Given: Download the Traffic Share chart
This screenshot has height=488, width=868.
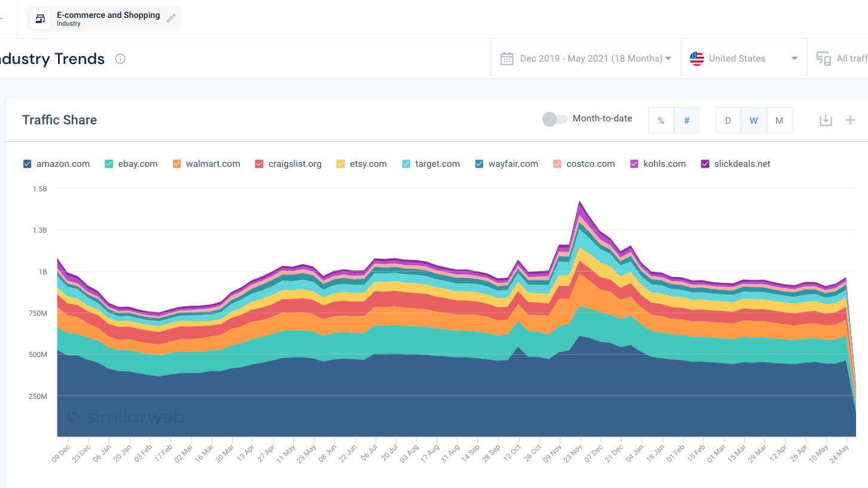Looking at the screenshot, I should point(825,120).
